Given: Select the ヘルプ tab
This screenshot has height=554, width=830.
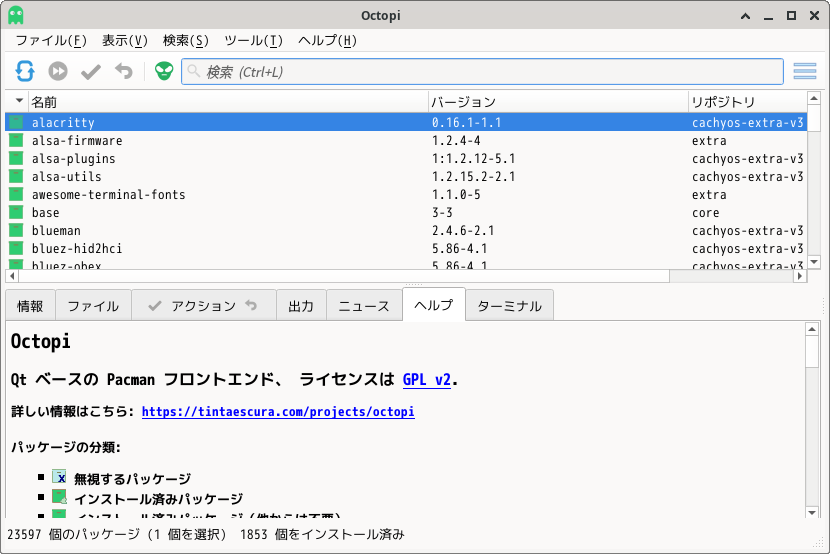Looking at the screenshot, I should [434, 305].
